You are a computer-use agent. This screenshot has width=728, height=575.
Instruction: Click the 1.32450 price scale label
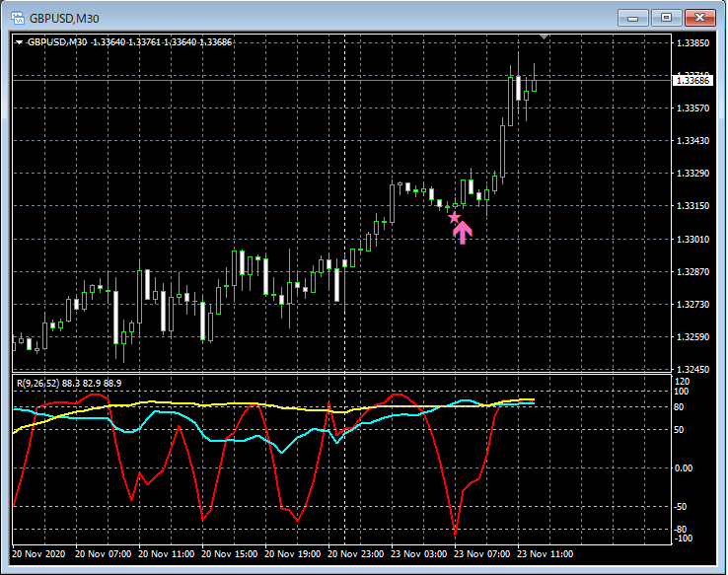point(692,370)
